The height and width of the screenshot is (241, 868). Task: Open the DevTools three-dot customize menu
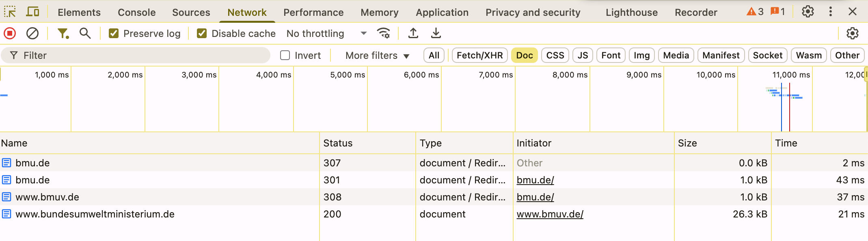[x=831, y=12]
